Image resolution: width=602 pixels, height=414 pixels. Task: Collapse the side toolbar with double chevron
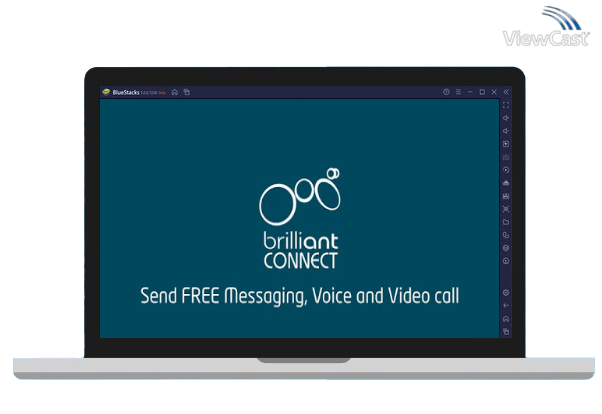click(506, 92)
